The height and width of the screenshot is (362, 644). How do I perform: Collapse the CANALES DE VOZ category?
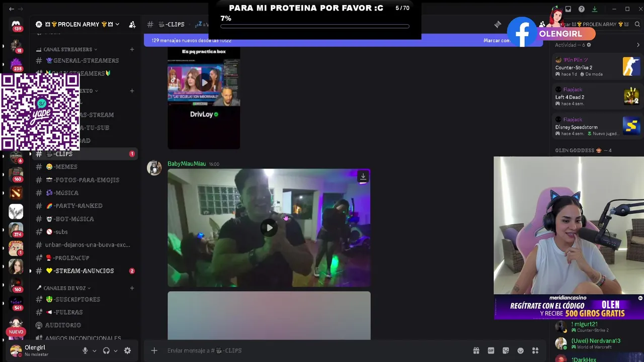[x=63, y=288]
